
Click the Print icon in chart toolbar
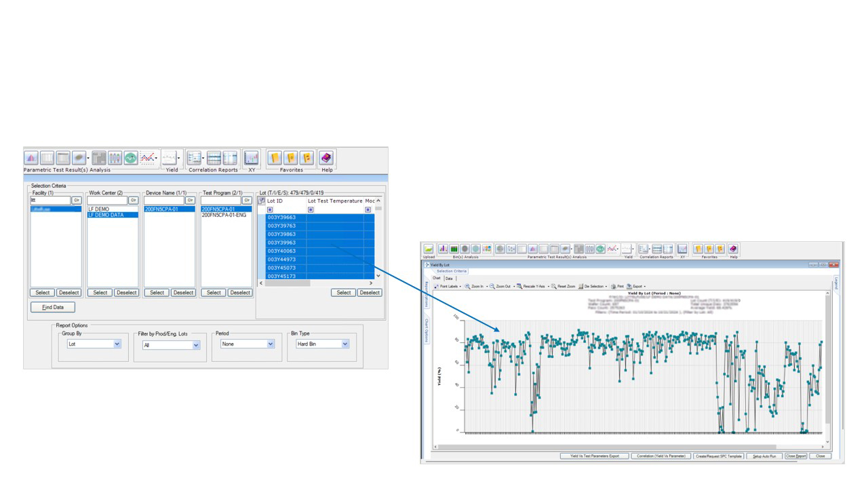(x=613, y=287)
